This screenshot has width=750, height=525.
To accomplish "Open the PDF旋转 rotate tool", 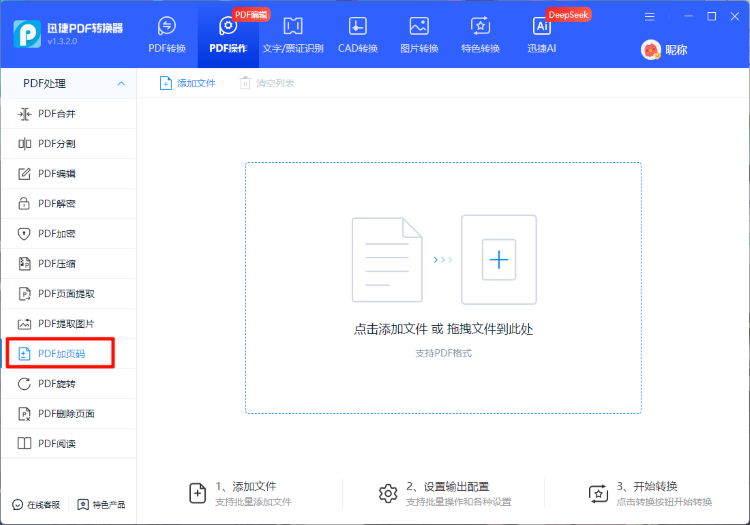I will tap(57, 384).
